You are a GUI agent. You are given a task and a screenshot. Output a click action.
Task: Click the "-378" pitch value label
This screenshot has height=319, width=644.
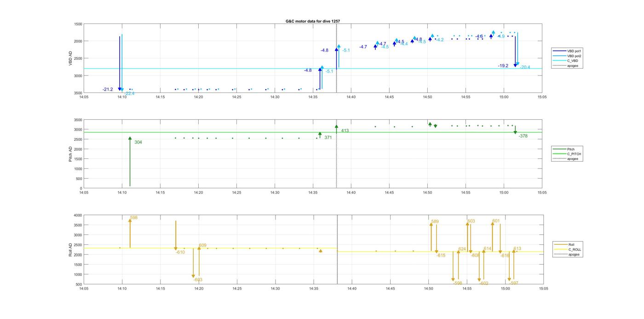point(523,136)
